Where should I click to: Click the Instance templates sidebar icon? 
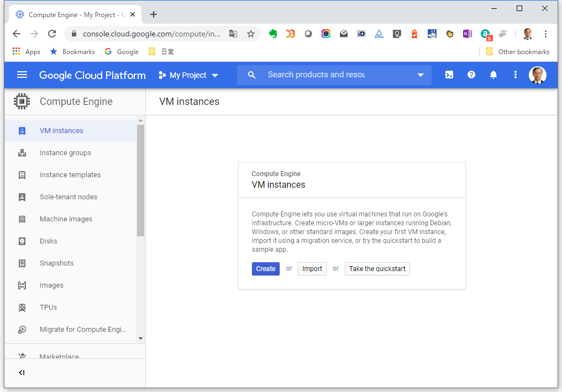[22, 175]
